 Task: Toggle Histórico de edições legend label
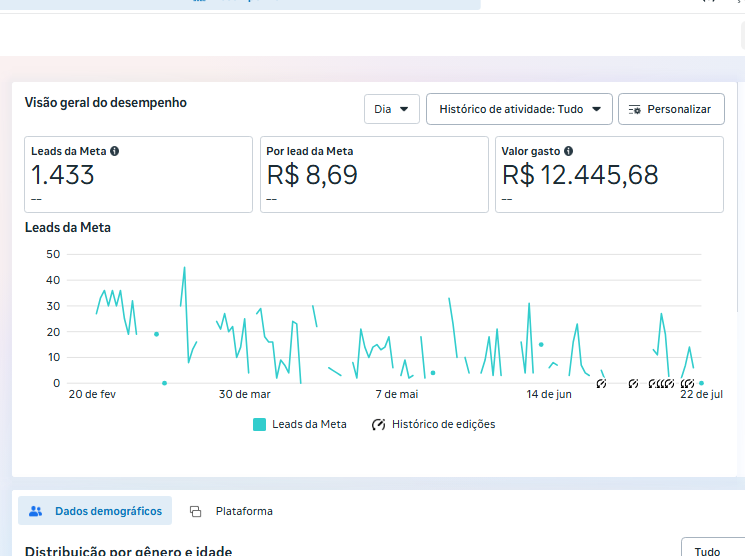[x=443, y=424]
